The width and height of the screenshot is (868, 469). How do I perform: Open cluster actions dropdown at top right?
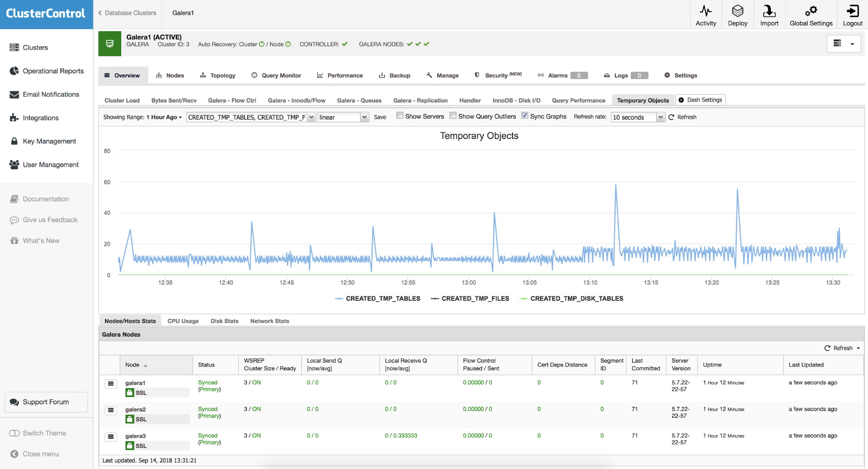(844, 43)
